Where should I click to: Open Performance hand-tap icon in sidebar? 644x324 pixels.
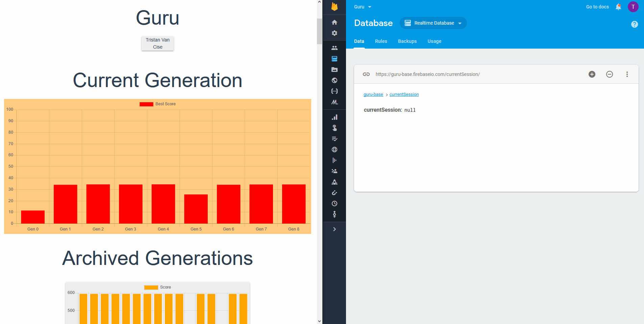pos(335,128)
